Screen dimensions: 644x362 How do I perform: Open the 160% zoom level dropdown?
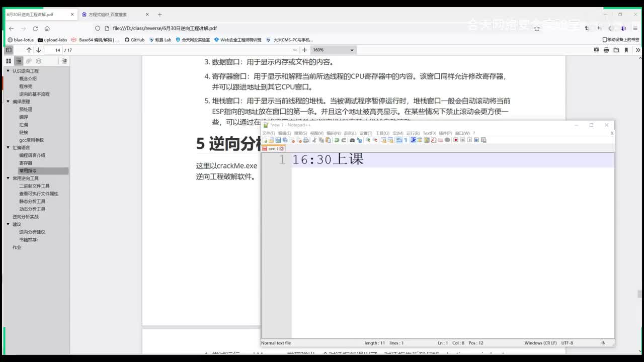[333, 50]
